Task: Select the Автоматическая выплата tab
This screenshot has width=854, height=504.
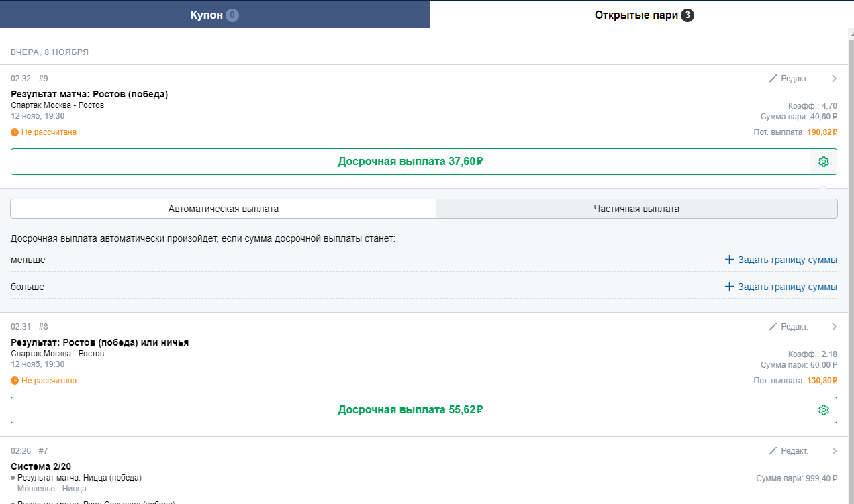Action: 223,209
